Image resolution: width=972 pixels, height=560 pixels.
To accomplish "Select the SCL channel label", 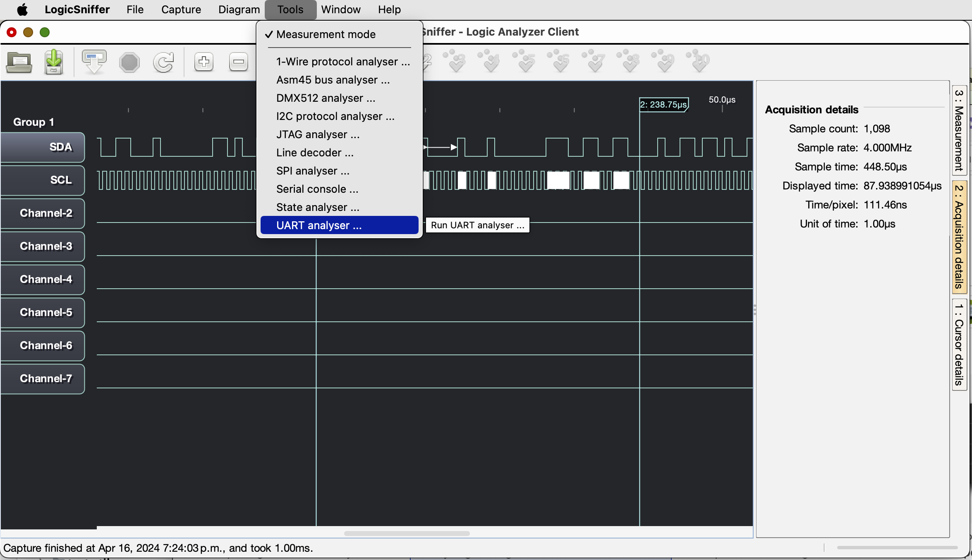I will point(43,180).
